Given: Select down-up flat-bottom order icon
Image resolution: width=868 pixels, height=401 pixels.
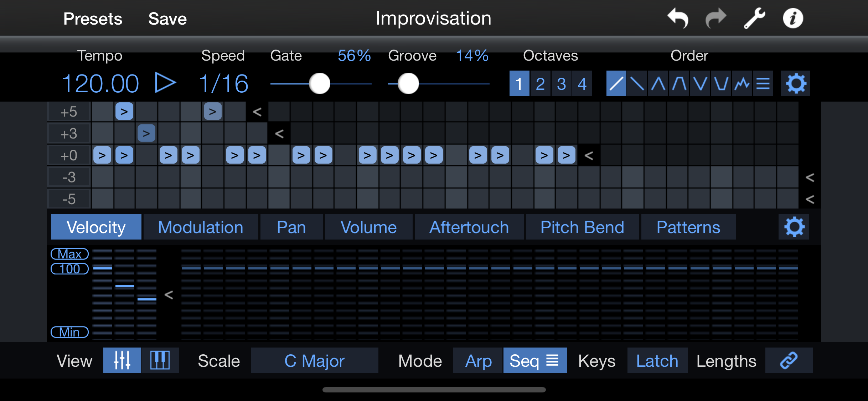Looking at the screenshot, I should click(721, 84).
